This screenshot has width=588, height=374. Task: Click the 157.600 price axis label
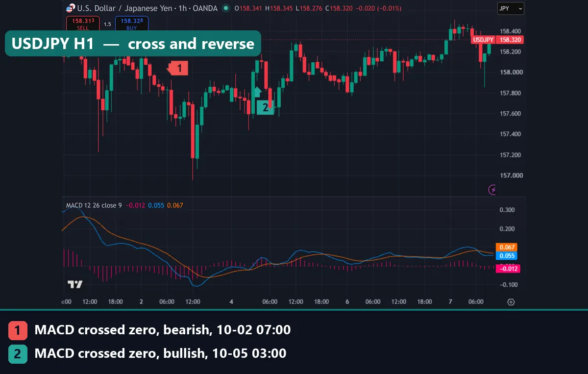[x=511, y=114]
